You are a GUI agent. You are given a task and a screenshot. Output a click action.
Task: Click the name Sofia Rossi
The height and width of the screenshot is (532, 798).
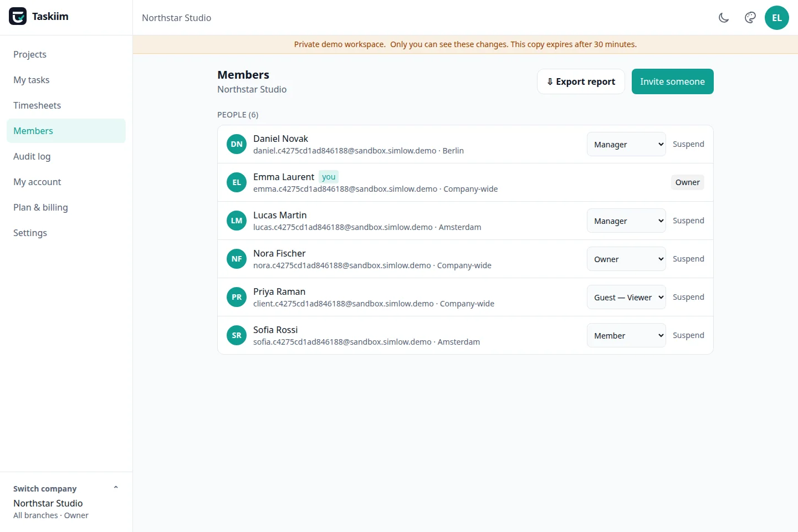point(275,330)
